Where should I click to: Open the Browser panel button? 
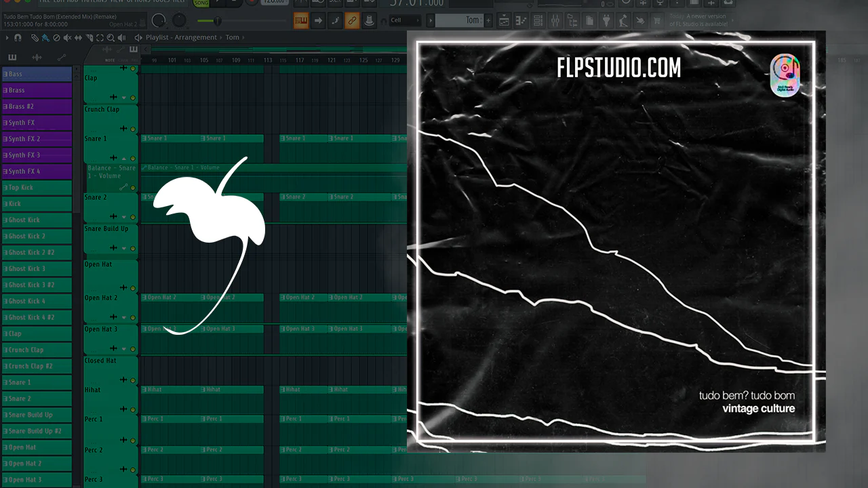click(574, 21)
